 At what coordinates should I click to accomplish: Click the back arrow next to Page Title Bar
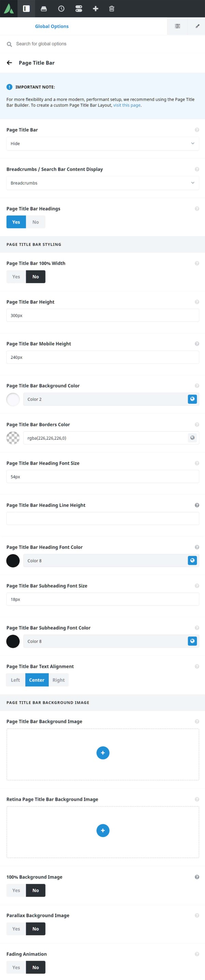click(10, 62)
